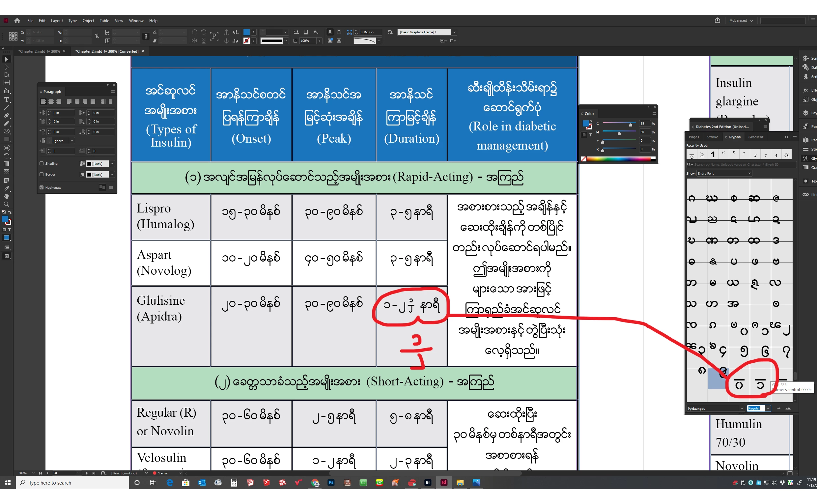Activate the Eyedropper tool

[6, 188]
